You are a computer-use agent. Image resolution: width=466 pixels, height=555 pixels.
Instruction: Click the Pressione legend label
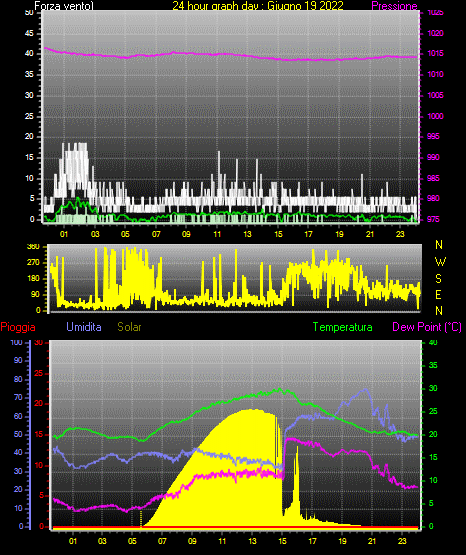click(394, 6)
